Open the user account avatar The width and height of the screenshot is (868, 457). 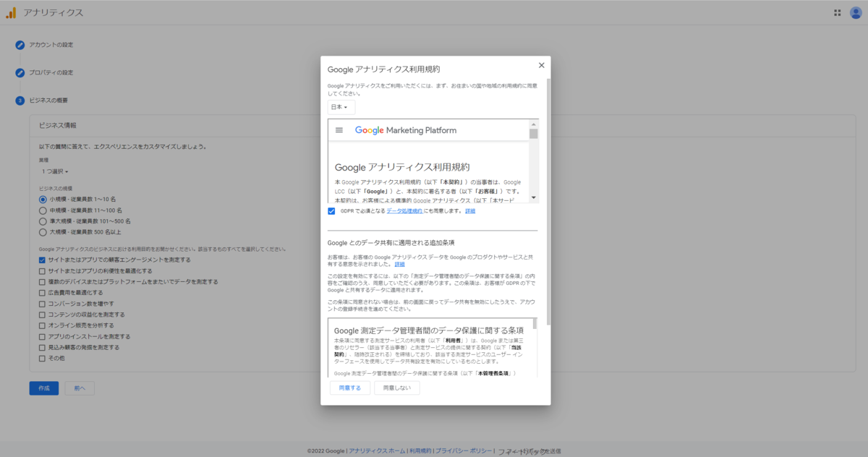click(x=856, y=12)
